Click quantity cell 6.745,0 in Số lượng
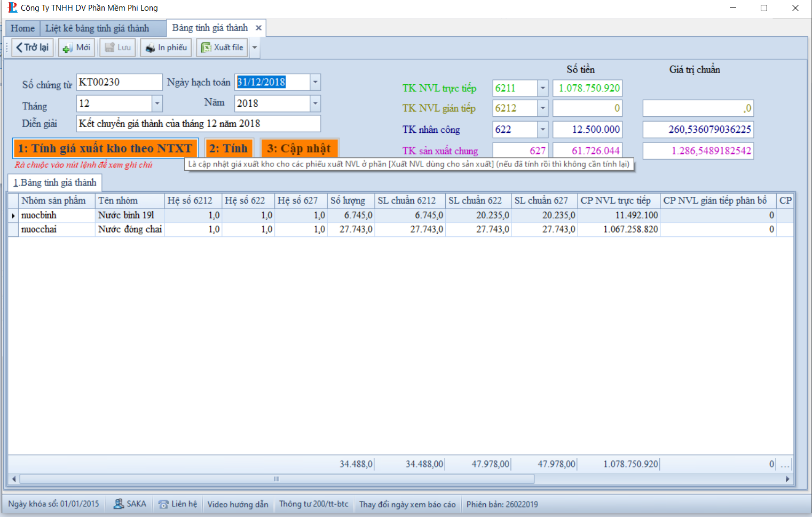This screenshot has width=812, height=517. point(351,216)
